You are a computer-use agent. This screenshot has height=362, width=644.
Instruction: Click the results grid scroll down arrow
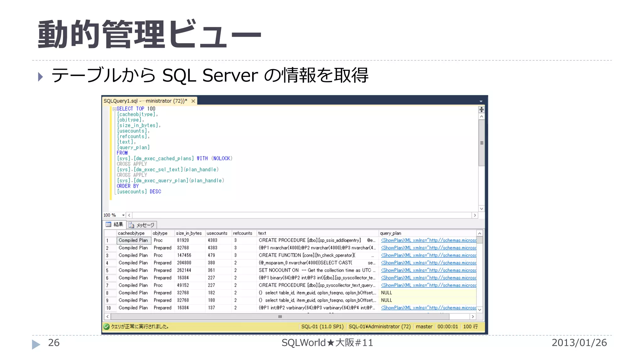coord(480,310)
